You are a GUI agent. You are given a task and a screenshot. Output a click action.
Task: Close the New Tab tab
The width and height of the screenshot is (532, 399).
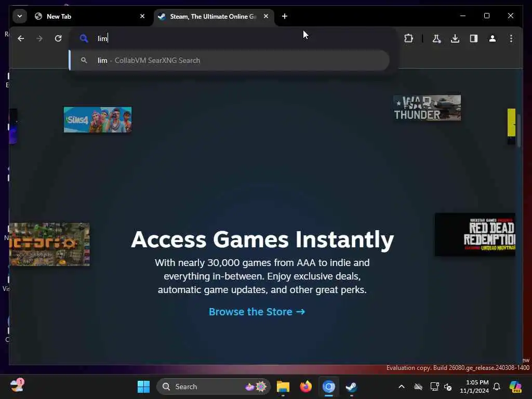coord(142,16)
